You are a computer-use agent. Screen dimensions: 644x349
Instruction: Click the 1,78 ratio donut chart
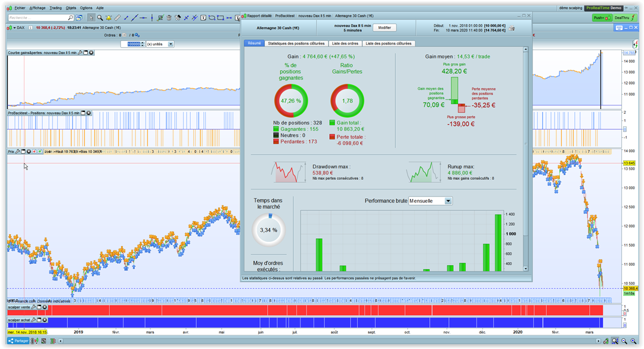point(348,101)
